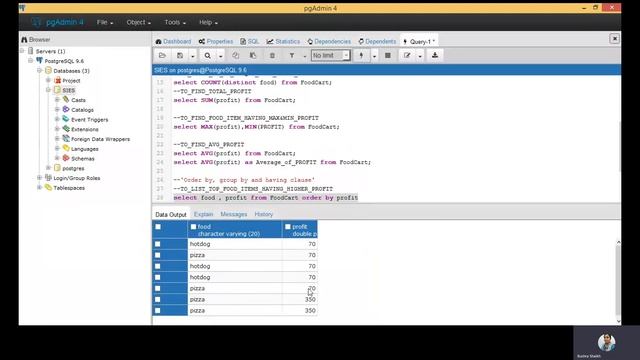The image size is (640, 360).
Task: Toggle the select-all checkbox in result header
Action: click(158, 227)
